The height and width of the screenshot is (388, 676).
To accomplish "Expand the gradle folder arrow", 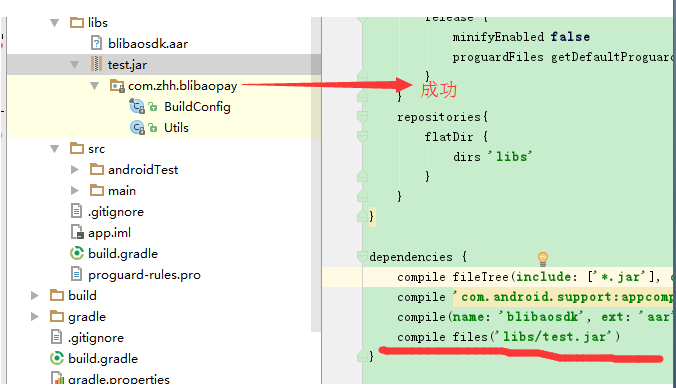I will pos(34,316).
